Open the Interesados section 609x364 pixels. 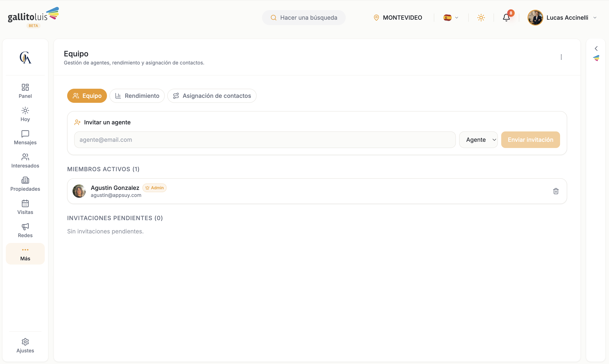(x=25, y=161)
